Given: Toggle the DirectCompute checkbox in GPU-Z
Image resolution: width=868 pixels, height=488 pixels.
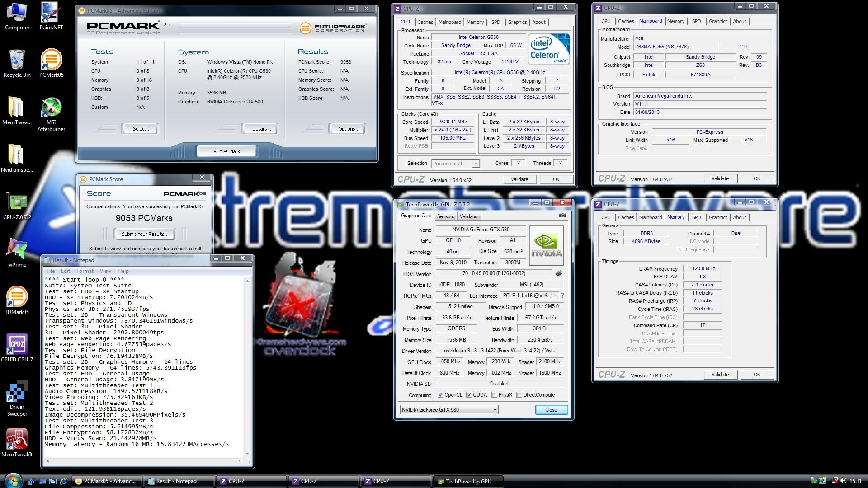Looking at the screenshot, I should [519, 395].
